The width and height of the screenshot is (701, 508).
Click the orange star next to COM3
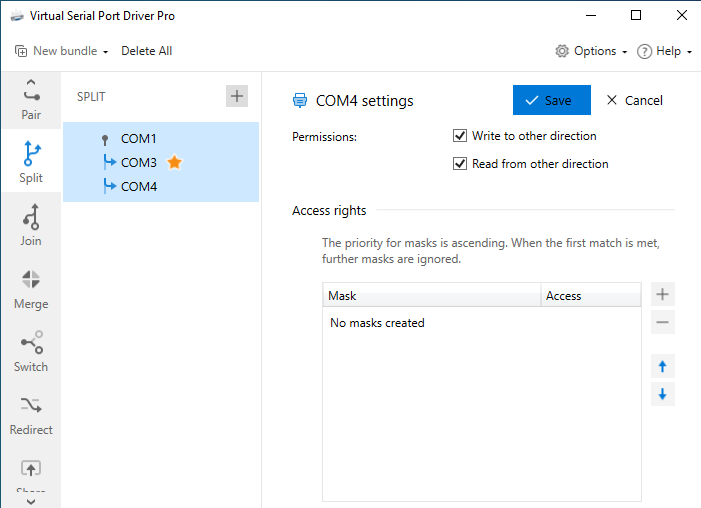(174, 162)
